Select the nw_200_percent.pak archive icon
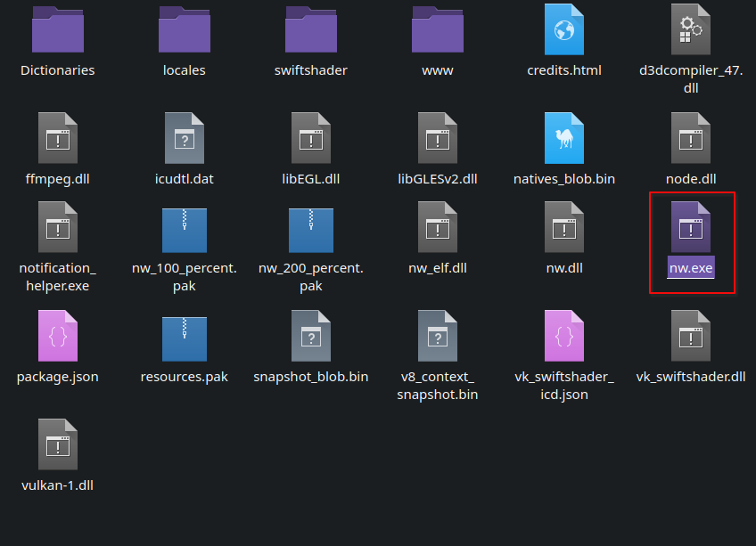 click(311, 231)
